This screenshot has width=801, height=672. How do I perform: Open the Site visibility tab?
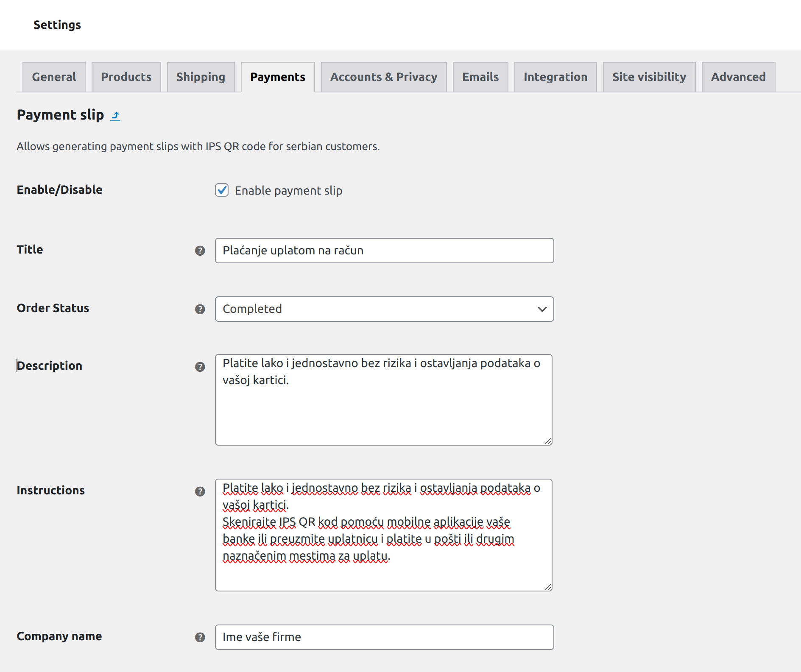(x=649, y=77)
